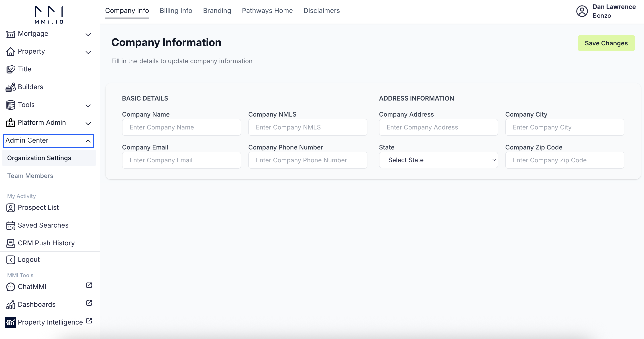The height and width of the screenshot is (339, 644).
Task: Open the Branding tab
Action: click(x=217, y=11)
